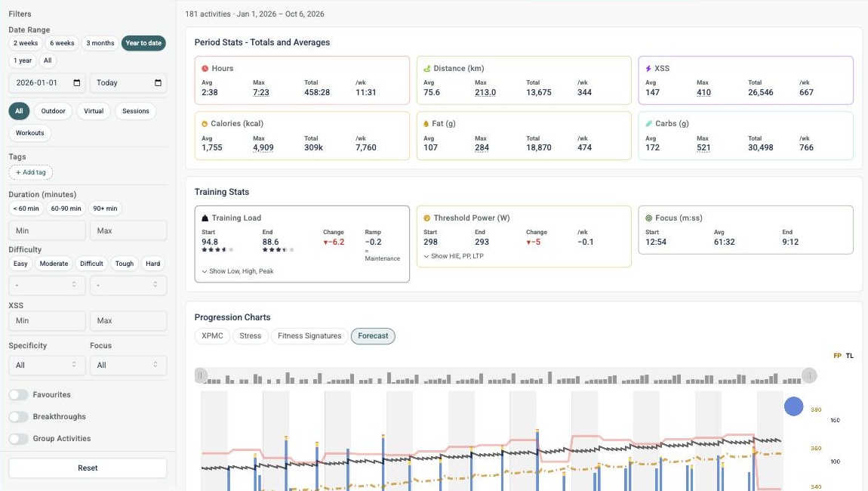
Task: Open the end date calendar picker icon
Action: pos(158,82)
